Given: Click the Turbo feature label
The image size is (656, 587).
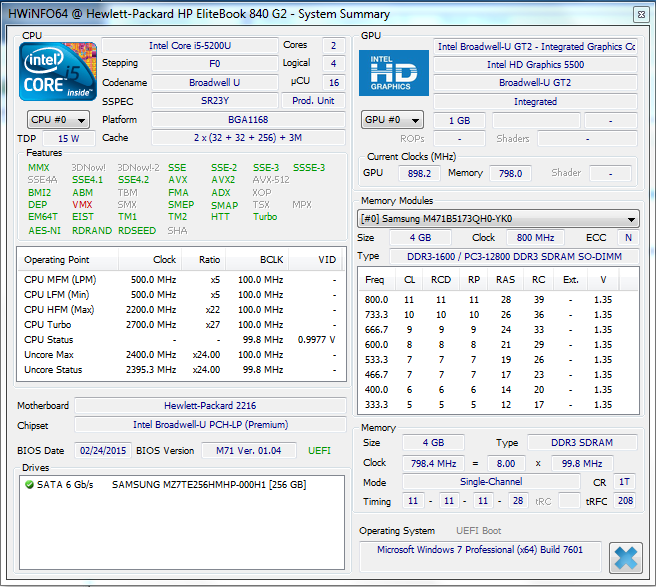Looking at the screenshot, I should 265,217.
